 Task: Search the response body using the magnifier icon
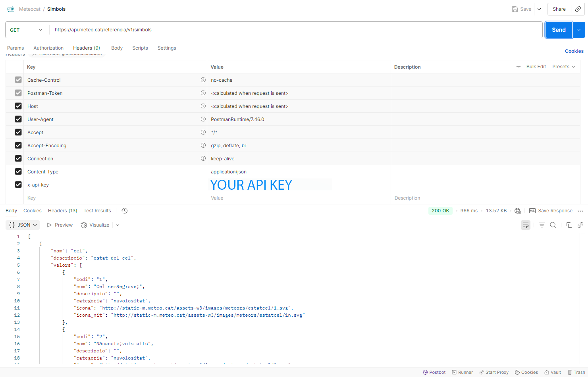(553, 225)
